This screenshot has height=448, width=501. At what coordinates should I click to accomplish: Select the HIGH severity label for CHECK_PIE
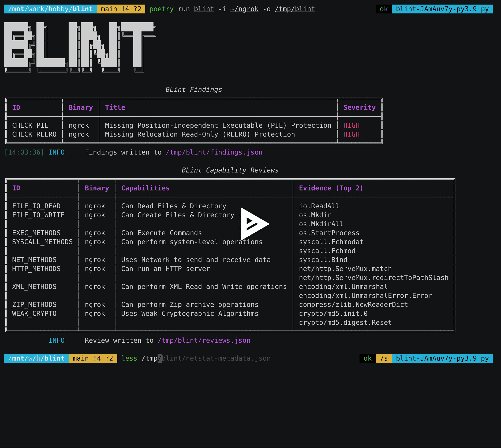351,125
